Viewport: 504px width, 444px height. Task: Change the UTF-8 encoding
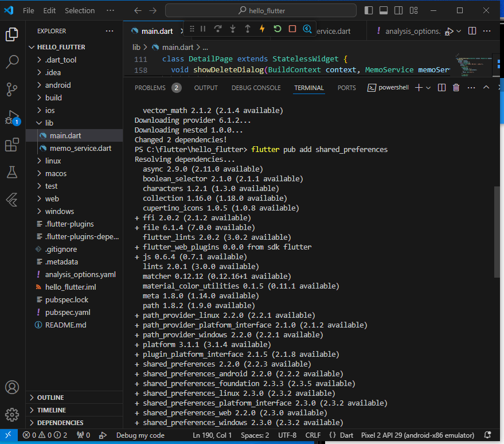click(x=287, y=435)
